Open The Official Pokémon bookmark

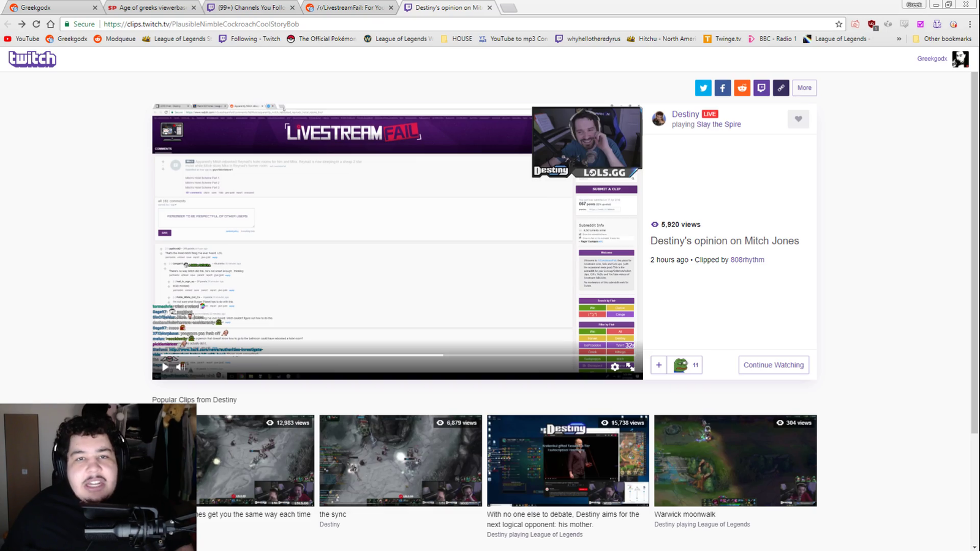pos(321,39)
